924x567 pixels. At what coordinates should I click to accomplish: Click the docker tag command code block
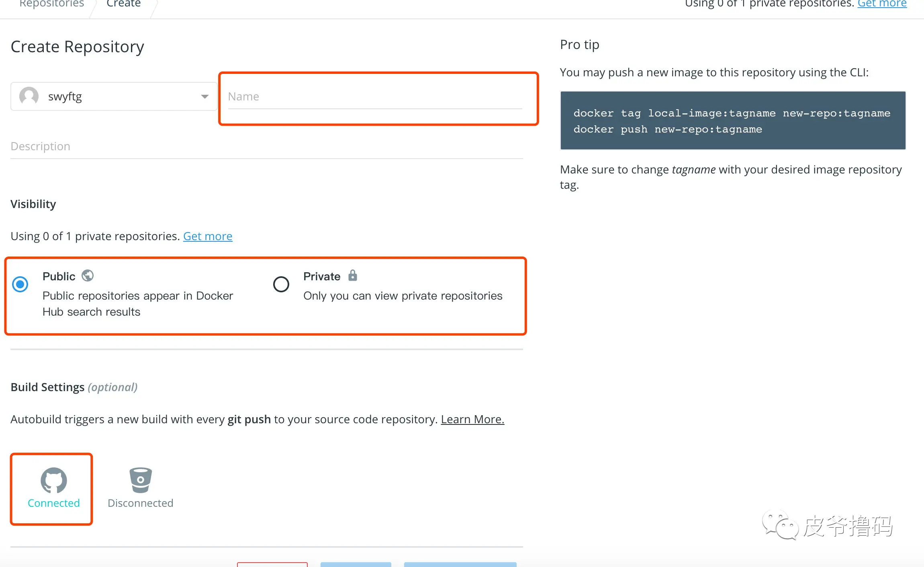tap(732, 120)
